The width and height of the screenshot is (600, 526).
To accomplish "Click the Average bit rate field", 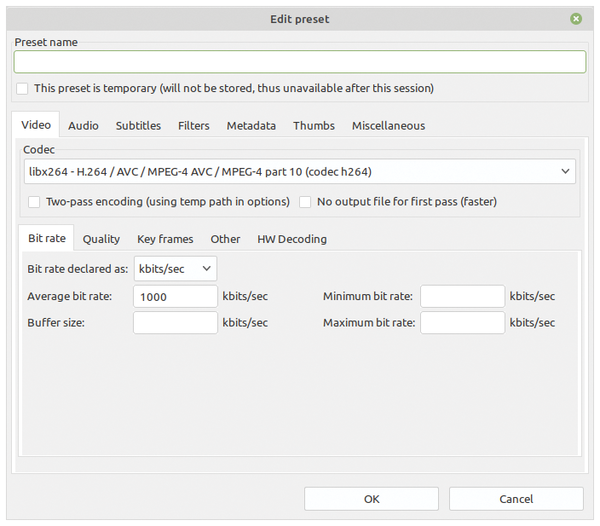I will point(175,296).
